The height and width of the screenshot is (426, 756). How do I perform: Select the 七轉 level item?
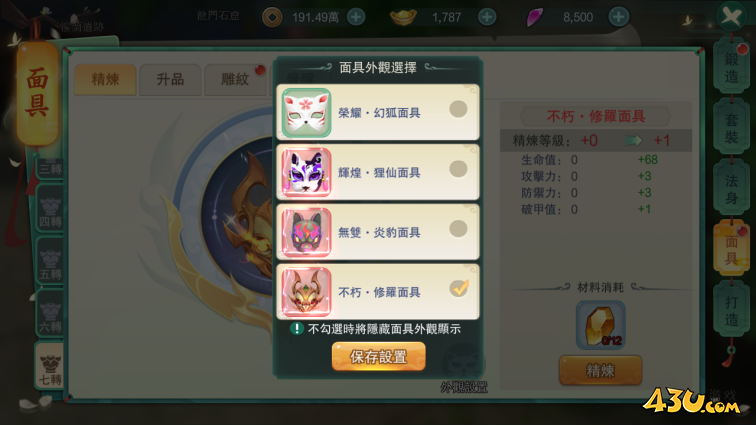point(50,366)
